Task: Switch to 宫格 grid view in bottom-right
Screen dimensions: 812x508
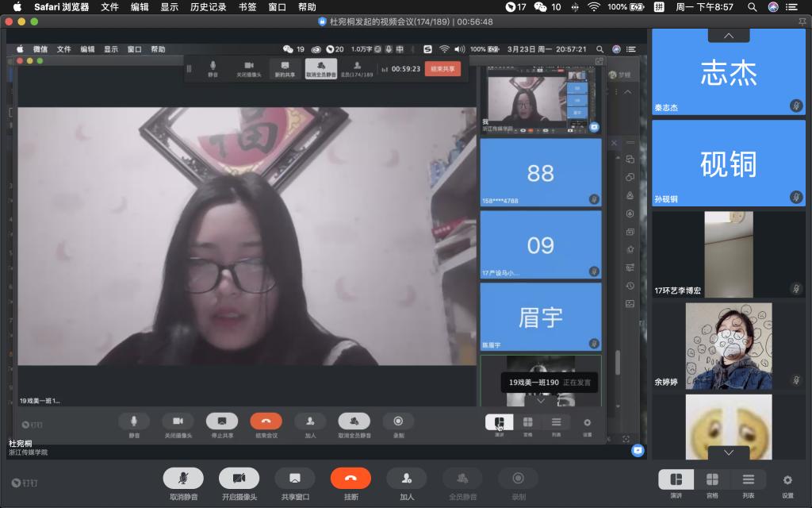Action: [712, 479]
